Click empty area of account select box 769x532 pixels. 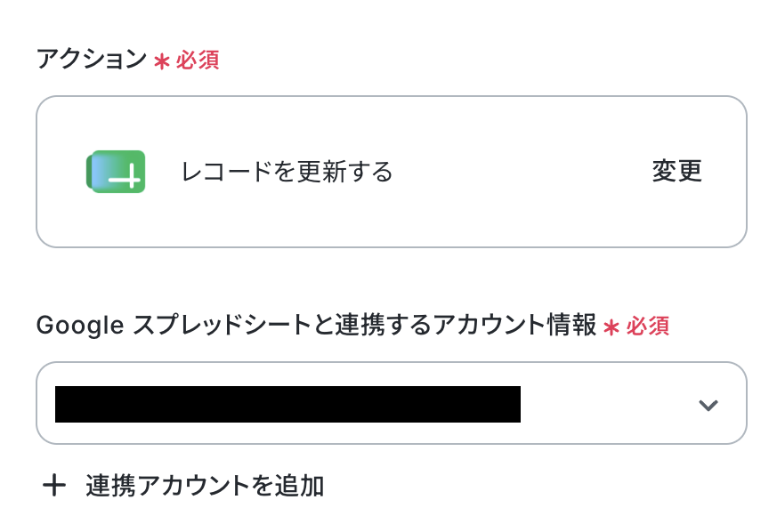(x=608, y=404)
